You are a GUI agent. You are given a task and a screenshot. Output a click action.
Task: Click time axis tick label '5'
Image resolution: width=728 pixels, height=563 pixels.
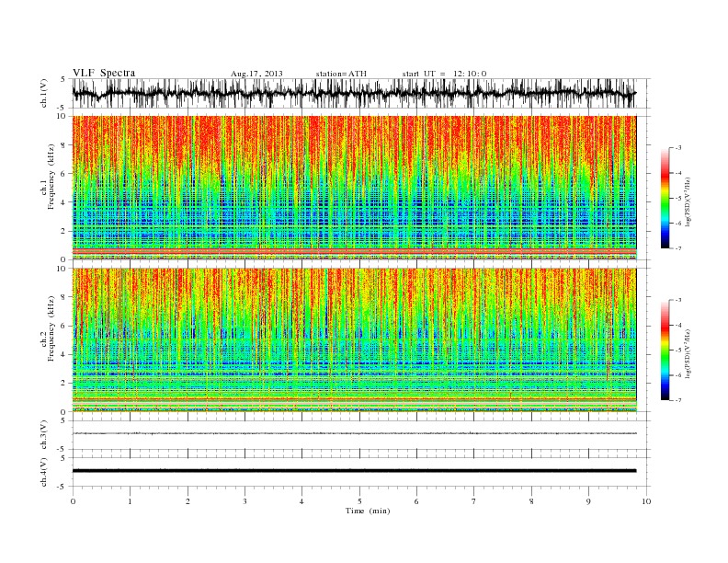tap(359, 501)
